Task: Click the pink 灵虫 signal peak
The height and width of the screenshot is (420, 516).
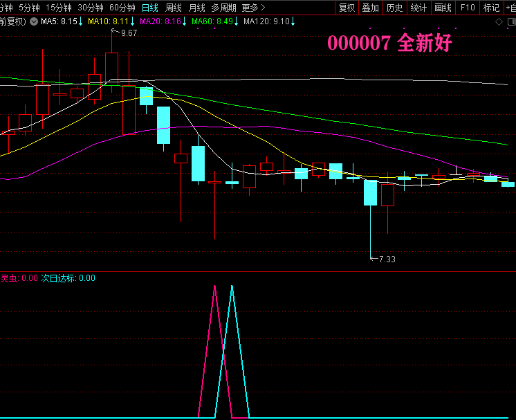Action: point(215,287)
